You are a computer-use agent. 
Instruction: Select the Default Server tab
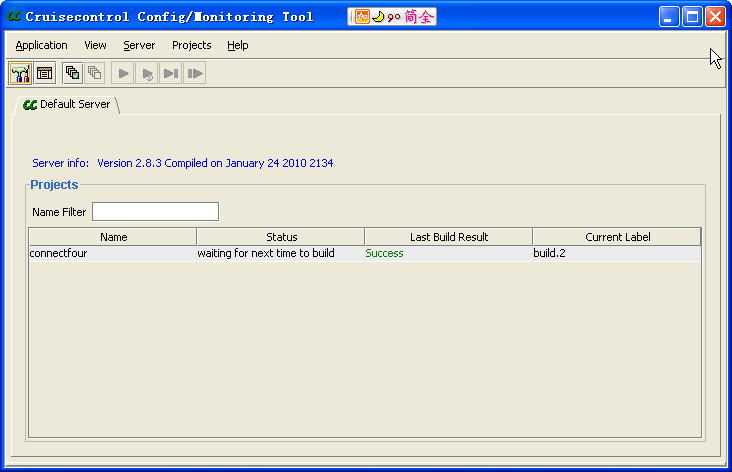click(x=67, y=105)
